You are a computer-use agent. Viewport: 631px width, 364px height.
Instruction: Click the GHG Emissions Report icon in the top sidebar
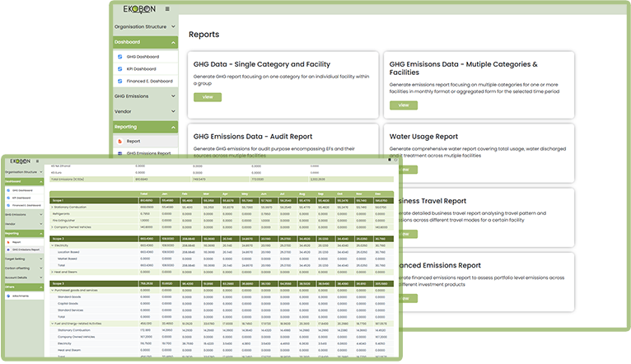[x=119, y=152]
